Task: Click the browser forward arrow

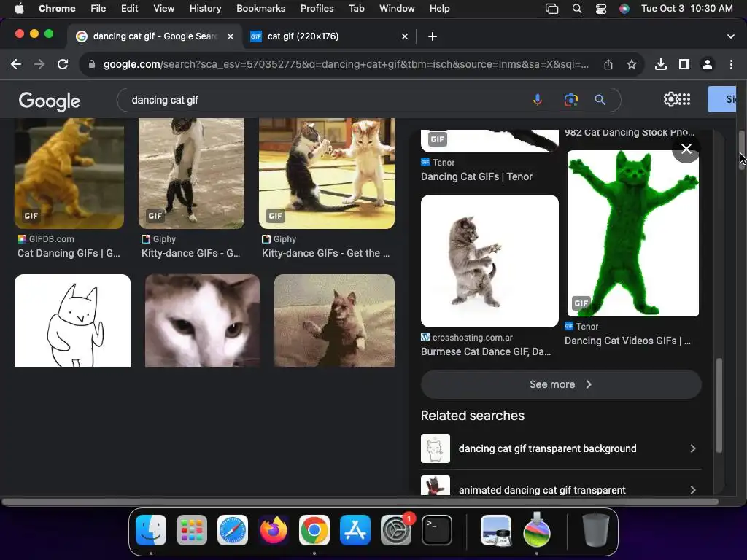Action: (39, 64)
